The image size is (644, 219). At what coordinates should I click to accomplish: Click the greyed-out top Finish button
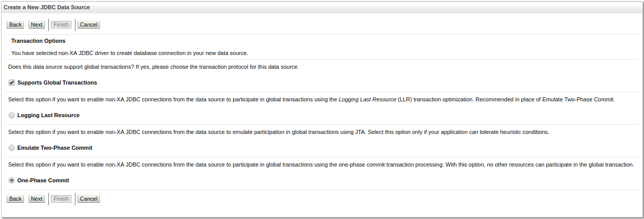61,24
